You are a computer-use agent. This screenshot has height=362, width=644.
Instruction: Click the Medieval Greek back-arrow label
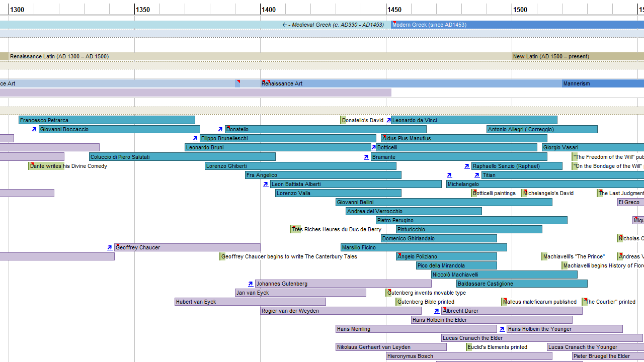(333, 25)
